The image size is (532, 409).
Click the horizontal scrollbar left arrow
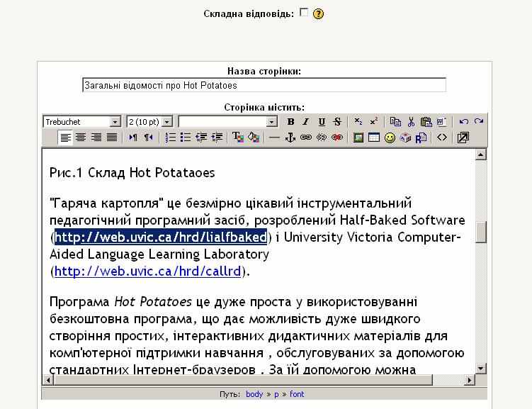coord(48,380)
